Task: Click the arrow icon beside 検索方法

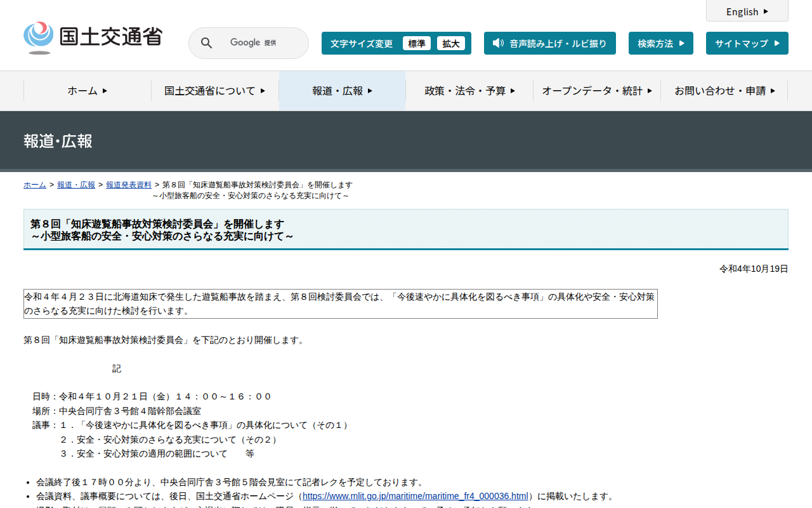Action: (682, 43)
